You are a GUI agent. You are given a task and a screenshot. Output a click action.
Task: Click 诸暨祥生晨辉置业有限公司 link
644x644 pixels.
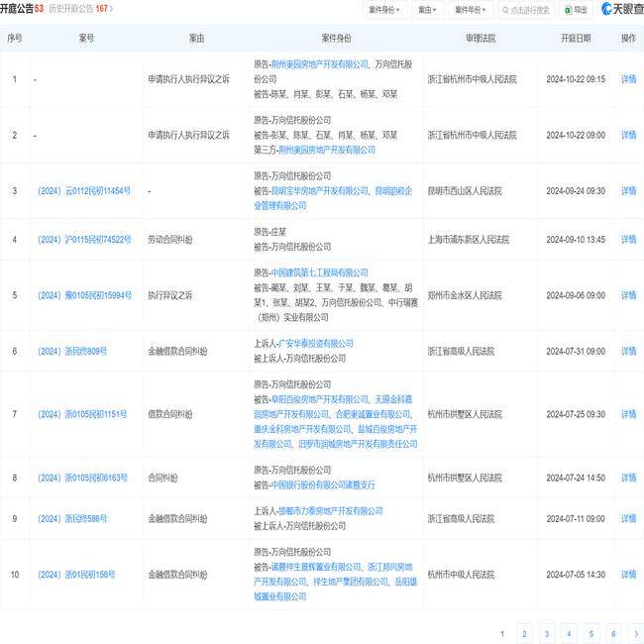pos(316,567)
